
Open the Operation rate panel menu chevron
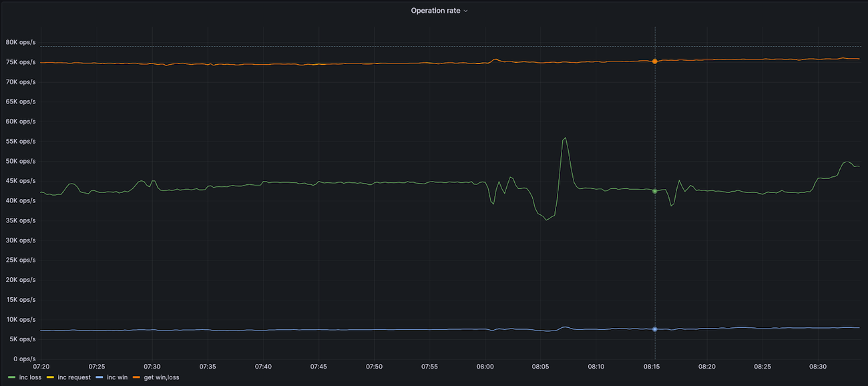tap(465, 11)
